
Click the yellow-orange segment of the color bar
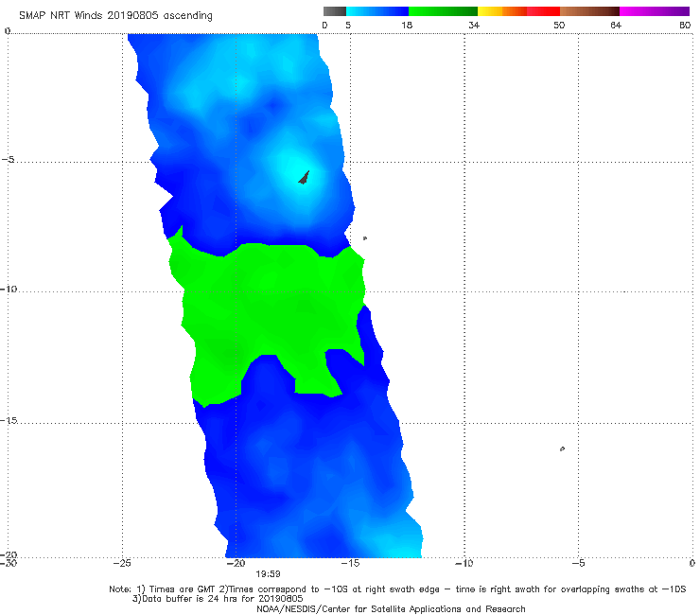[501, 11]
